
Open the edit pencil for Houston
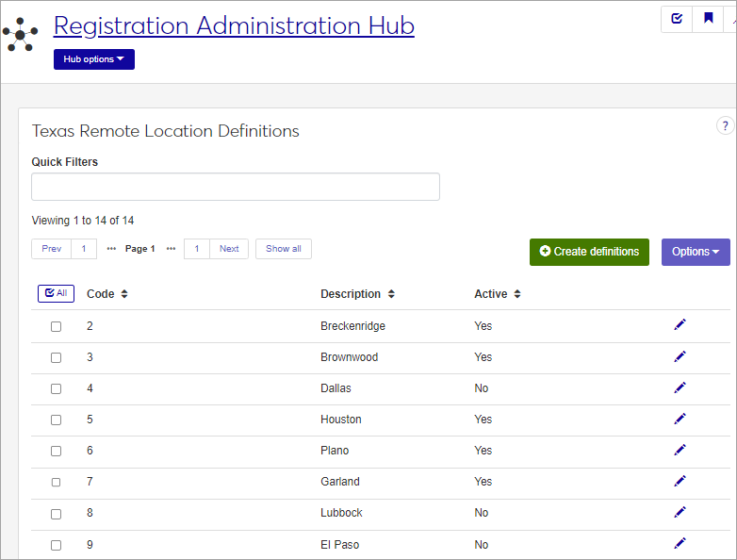(680, 419)
